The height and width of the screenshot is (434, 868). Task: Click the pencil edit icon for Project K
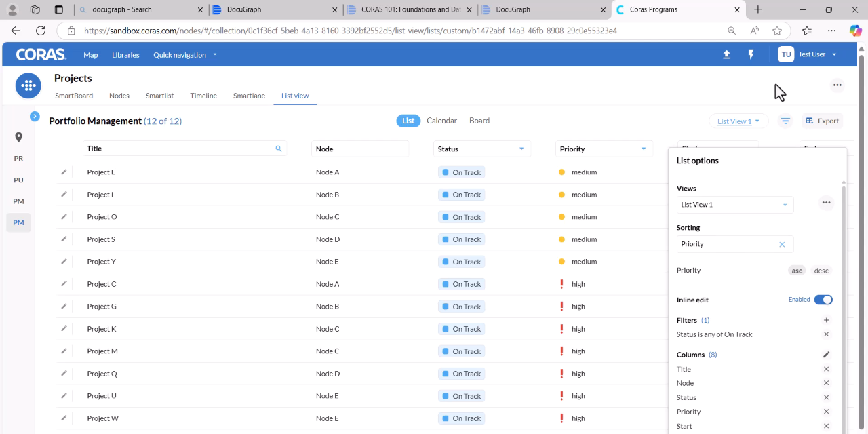tap(64, 328)
